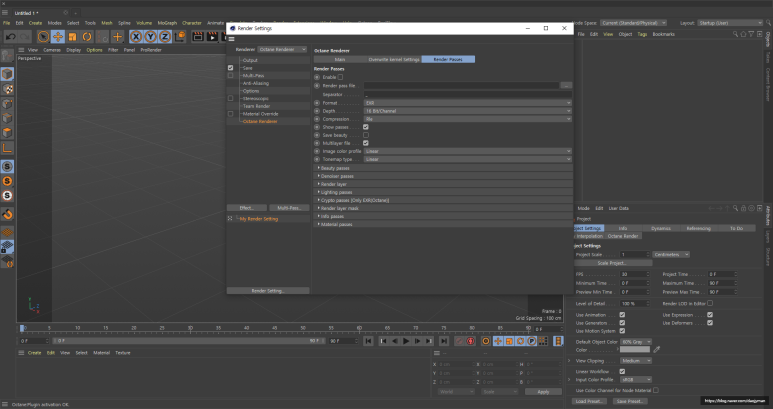Click the orange Record Active Objects icon
This screenshot has height=409, width=773.
(x=486, y=341)
